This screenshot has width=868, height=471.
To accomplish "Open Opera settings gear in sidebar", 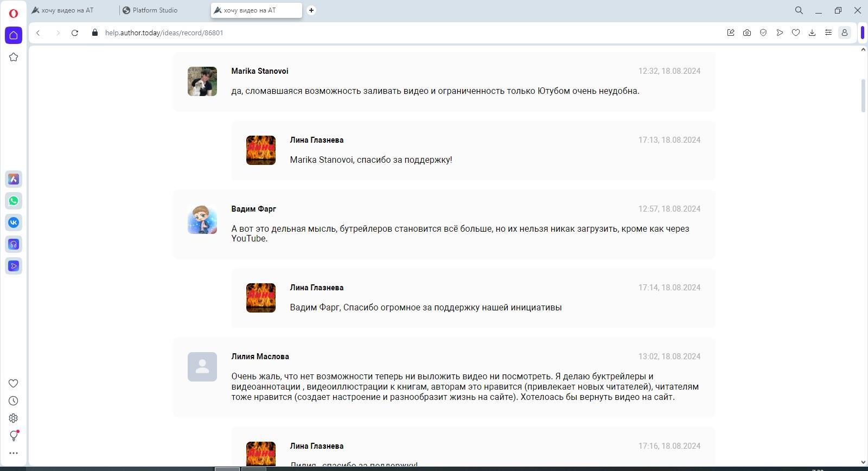I will (14, 418).
